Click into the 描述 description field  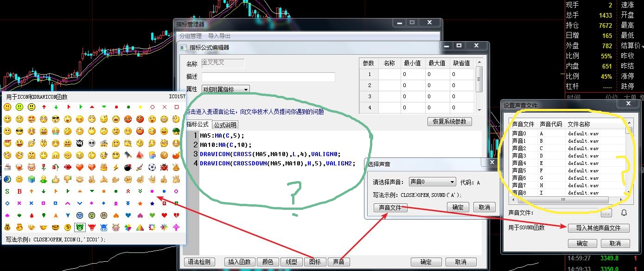pos(268,77)
